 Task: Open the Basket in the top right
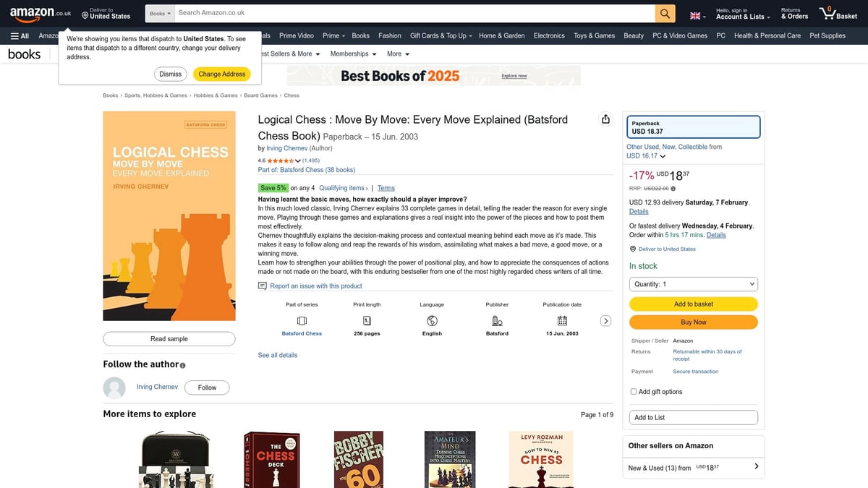click(837, 12)
